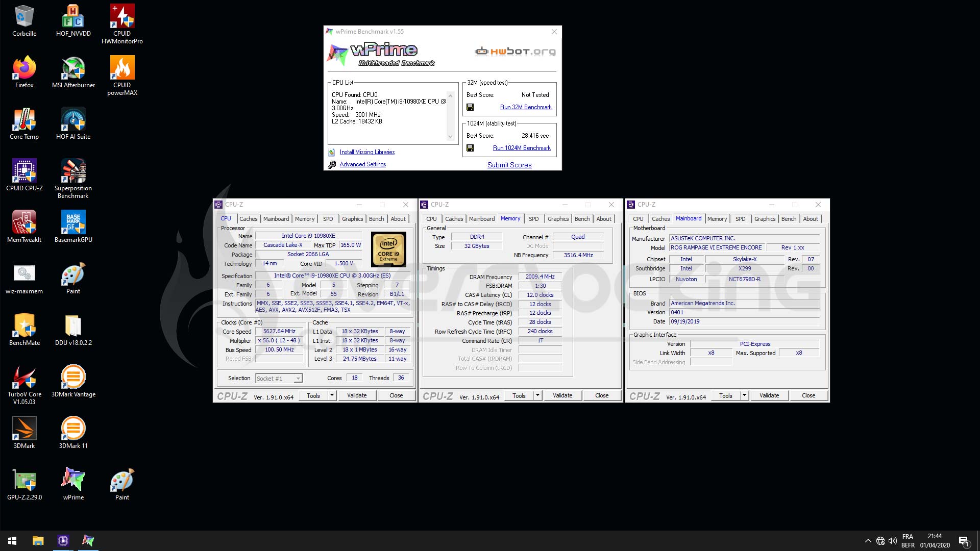Click Validate button in first CPU-Z window
Viewport: 980px width, 551px height.
pyautogui.click(x=357, y=395)
